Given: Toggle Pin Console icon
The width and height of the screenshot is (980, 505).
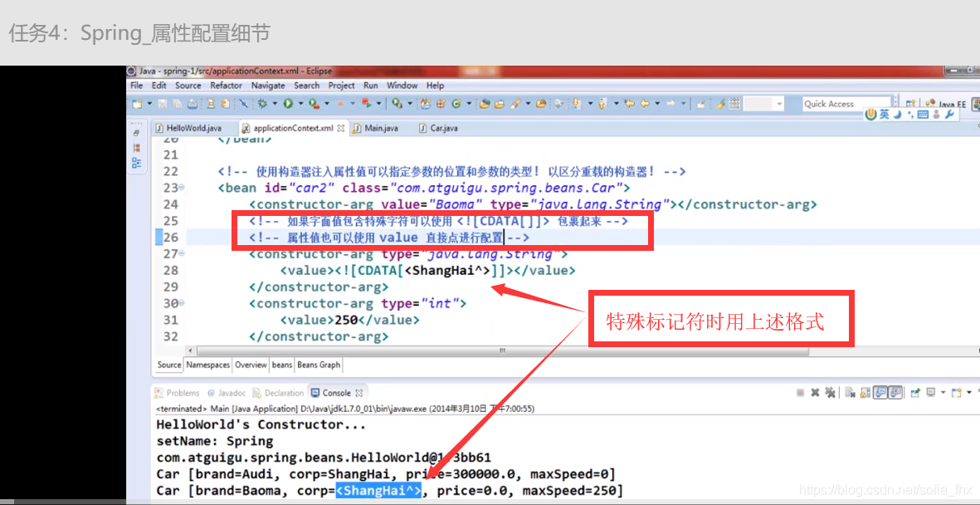Looking at the screenshot, I should [x=915, y=392].
